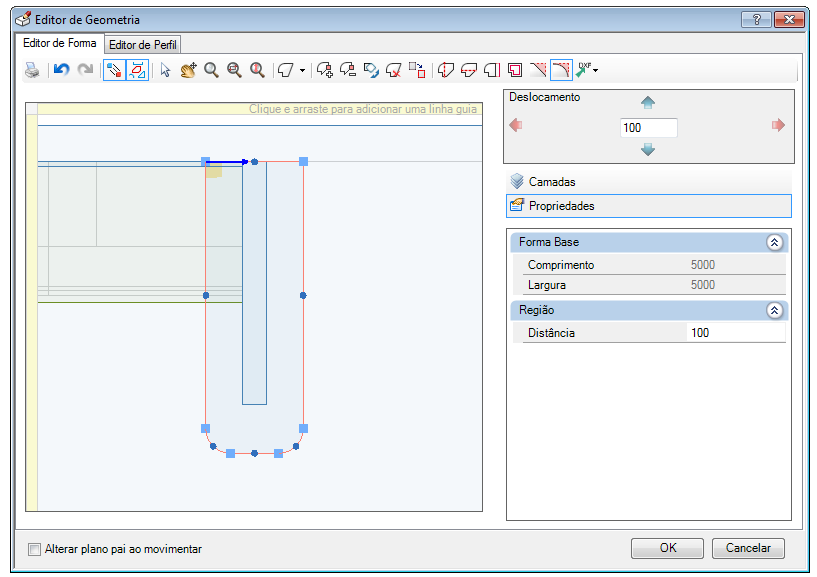Open the Propriedades panel
The height and width of the screenshot is (577, 817).
click(649, 206)
